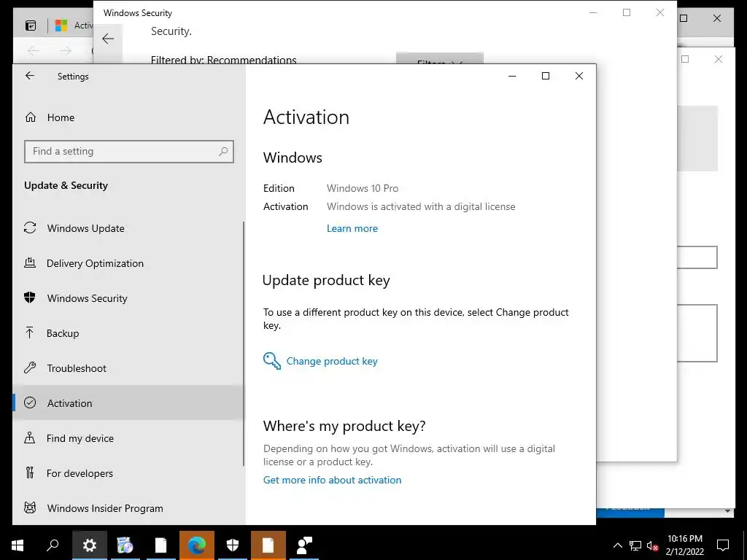Viewport: 747px width, 560px height.
Task: Click the Settings back arrow
Action: [x=29, y=76]
